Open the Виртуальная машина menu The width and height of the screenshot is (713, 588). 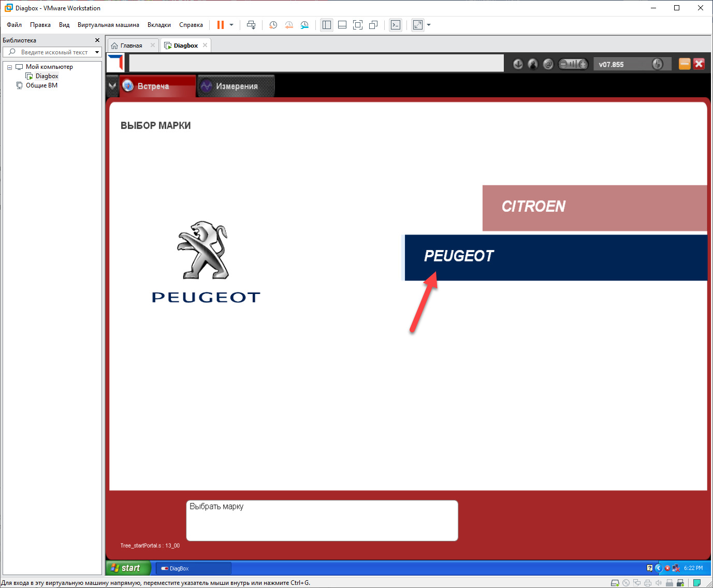[108, 25]
